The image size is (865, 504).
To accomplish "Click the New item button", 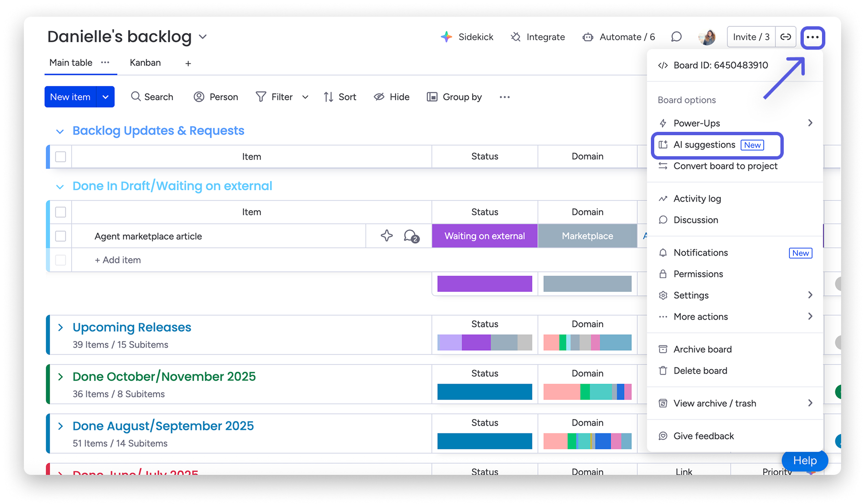I will 70,97.
